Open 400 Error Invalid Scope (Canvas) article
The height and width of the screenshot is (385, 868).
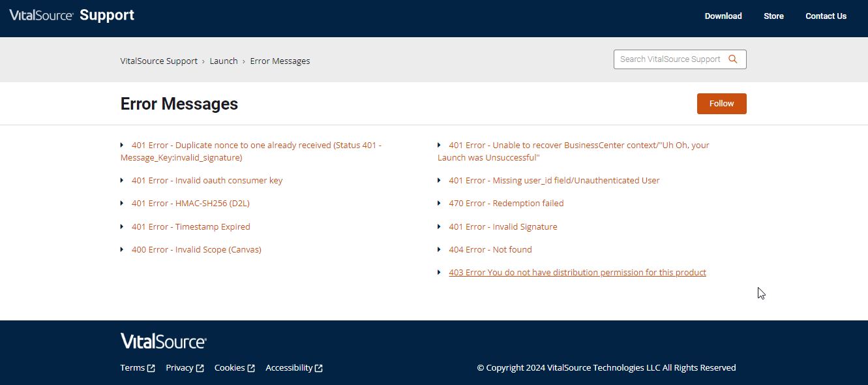pyautogui.click(x=196, y=249)
